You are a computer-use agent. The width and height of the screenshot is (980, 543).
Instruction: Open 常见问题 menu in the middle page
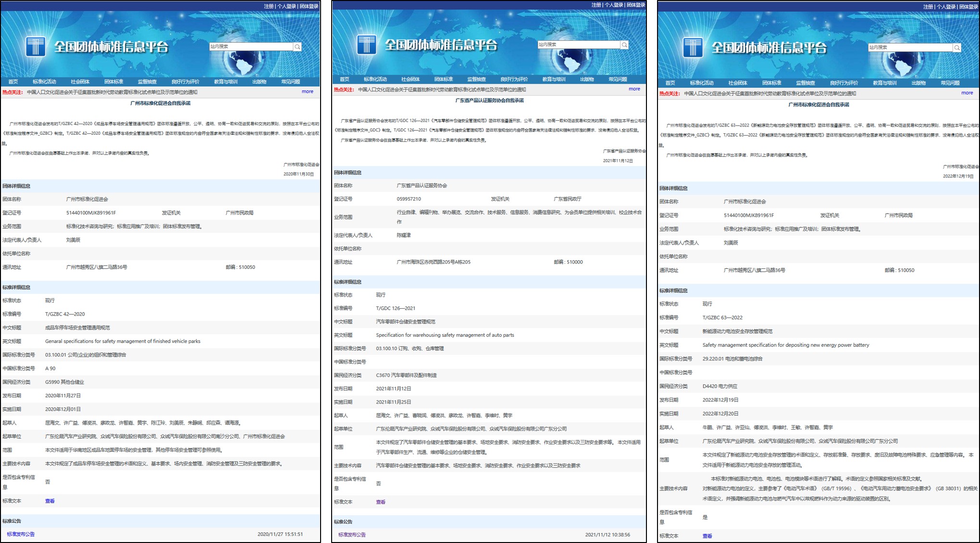(x=618, y=79)
